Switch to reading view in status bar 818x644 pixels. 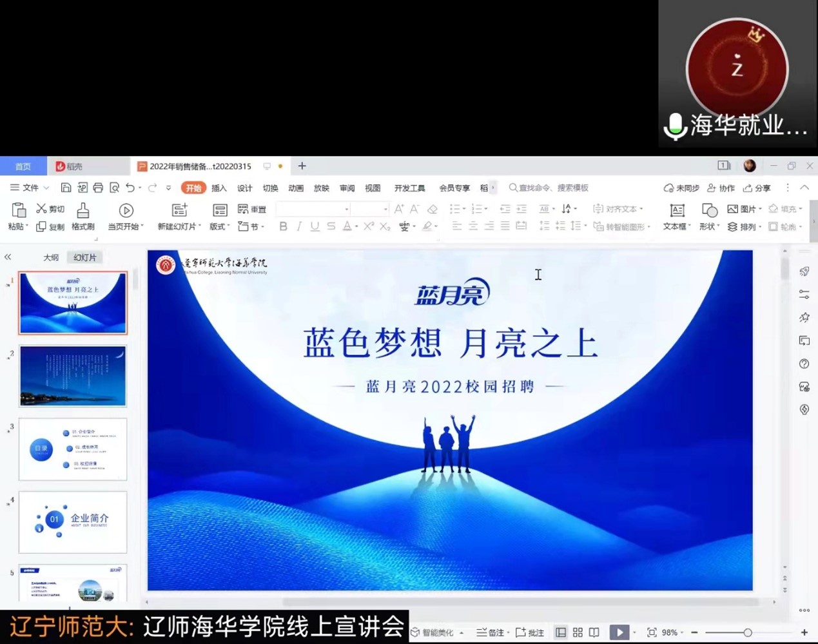click(x=594, y=632)
